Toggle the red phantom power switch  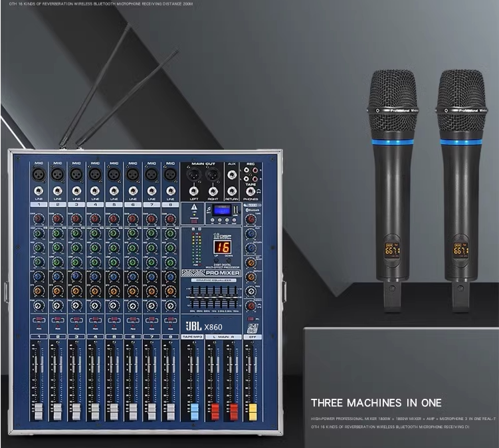(194, 221)
